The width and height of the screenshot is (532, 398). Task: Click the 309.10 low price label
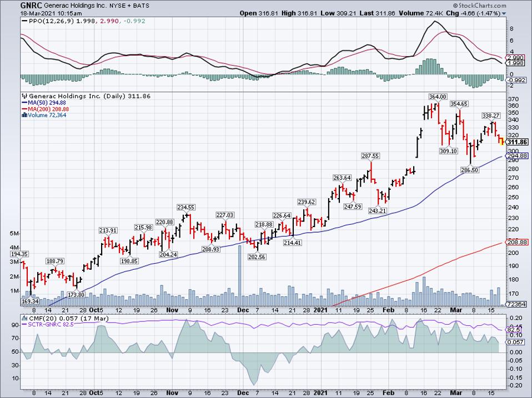click(448, 151)
